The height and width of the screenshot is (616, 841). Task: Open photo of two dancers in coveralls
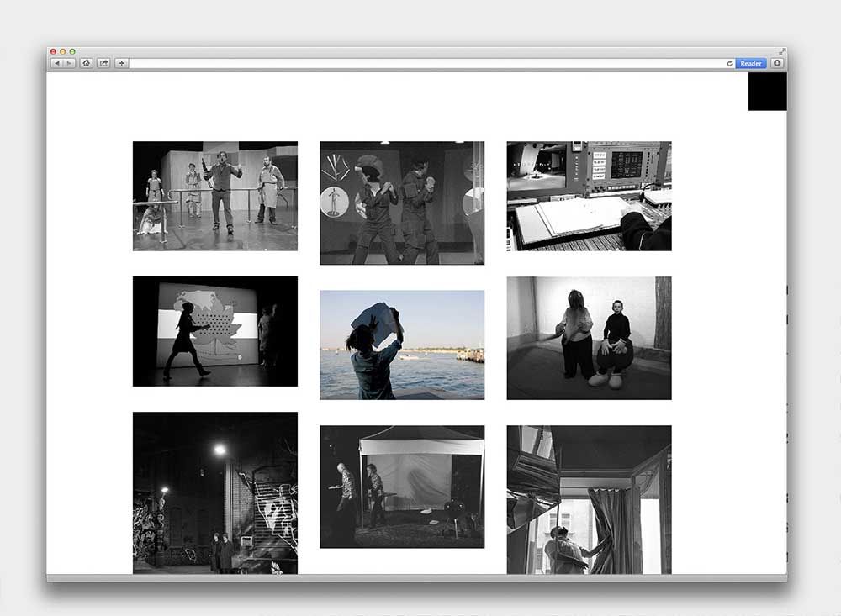[x=402, y=203]
